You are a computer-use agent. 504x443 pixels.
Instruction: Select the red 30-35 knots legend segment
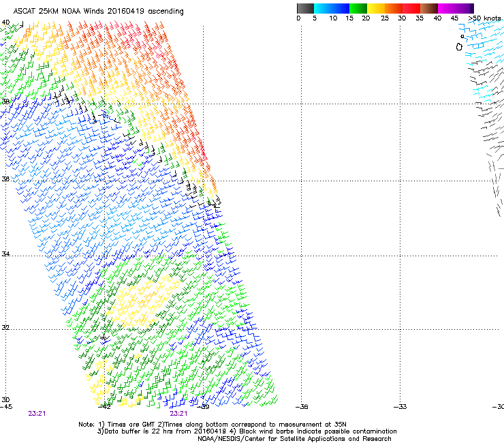coord(411,8)
